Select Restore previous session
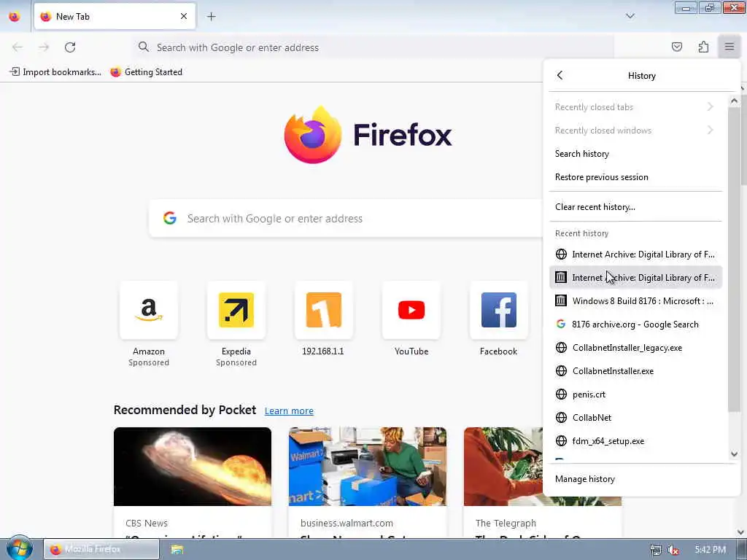747x560 pixels. tap(635, 177)
